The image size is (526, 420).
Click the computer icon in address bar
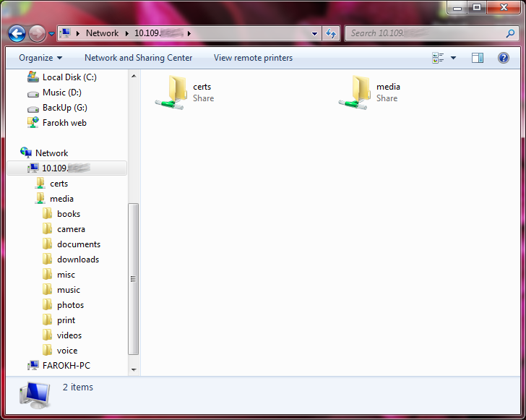tap(65, 33)
